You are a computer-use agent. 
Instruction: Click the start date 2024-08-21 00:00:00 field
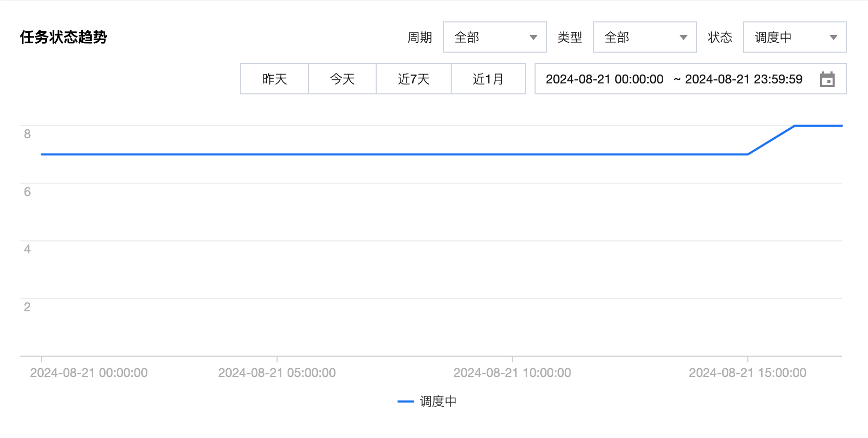pyautogui.click(x=604, y=79)
